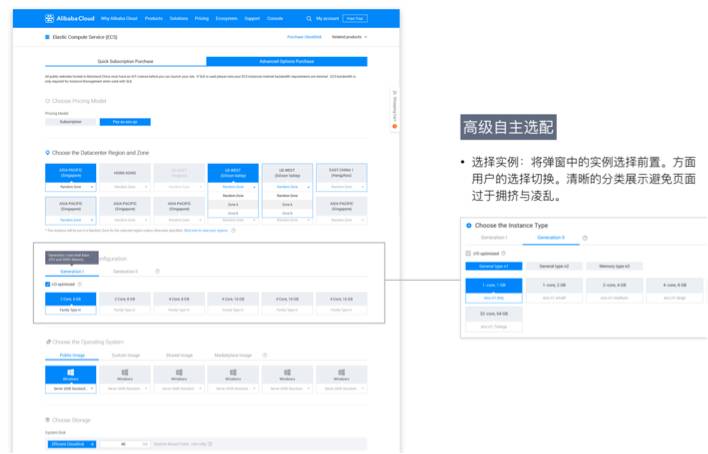Select the 4 core, 8 GB instance card
Viewport: 708px width, 454px height.
coord(675,291)
